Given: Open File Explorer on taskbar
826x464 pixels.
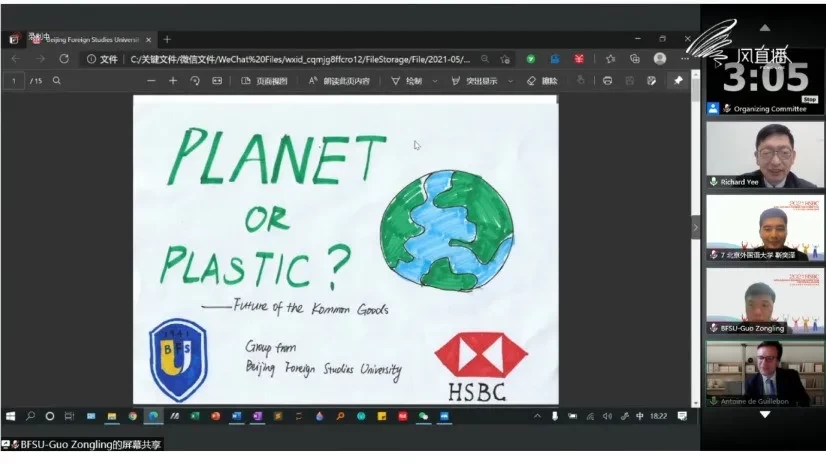Looking at the screenshot, I should (x=112, y=416).
